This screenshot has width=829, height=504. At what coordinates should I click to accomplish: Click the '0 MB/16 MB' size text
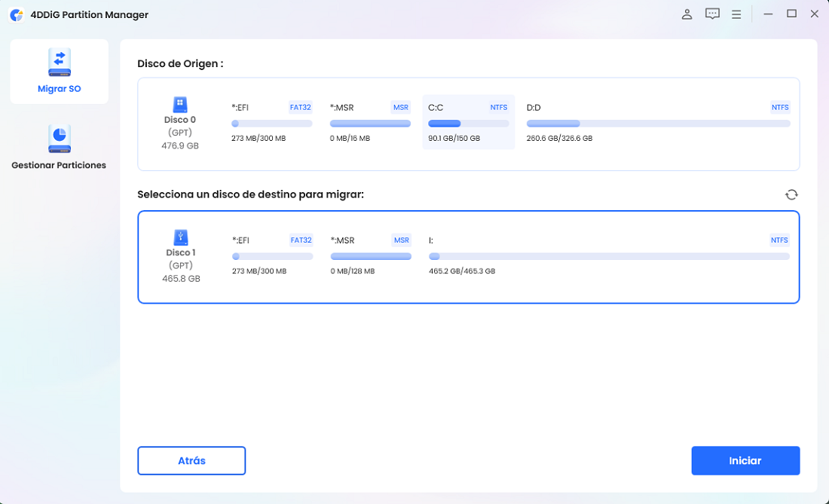[350, 139]
